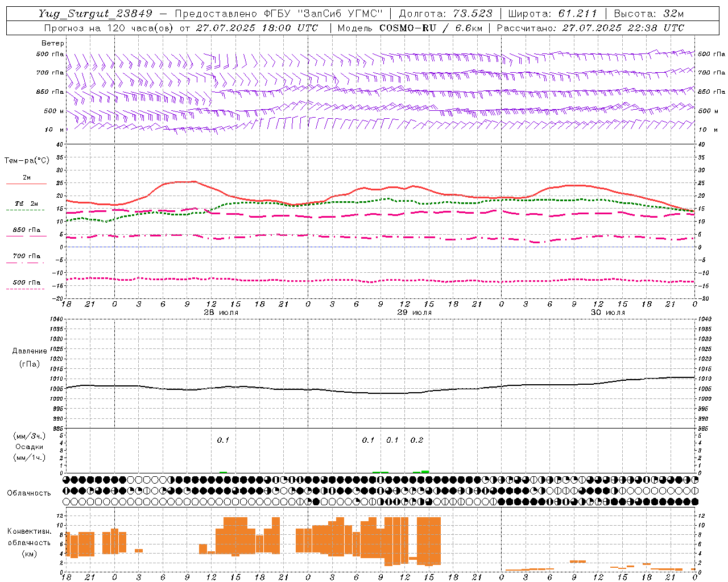Click the green precipitation bar on 28 июля
This screenshot has width=728, height=582.
[x=224, y=472]
